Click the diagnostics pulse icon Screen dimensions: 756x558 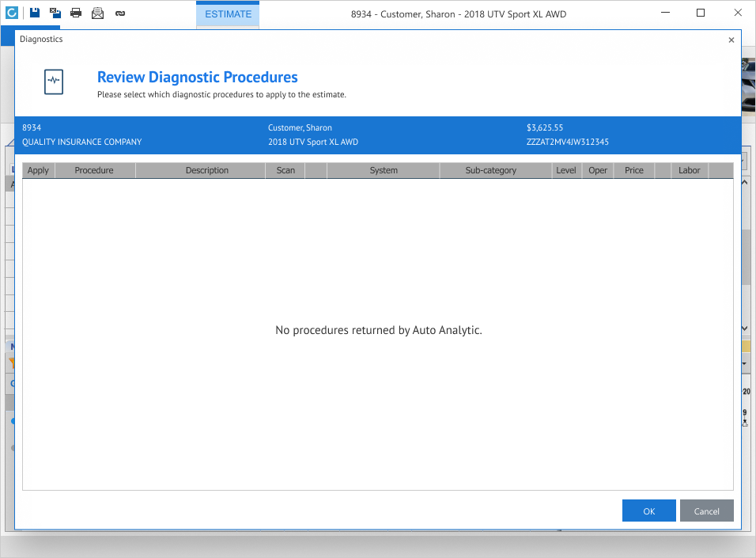tap(54, 82)
